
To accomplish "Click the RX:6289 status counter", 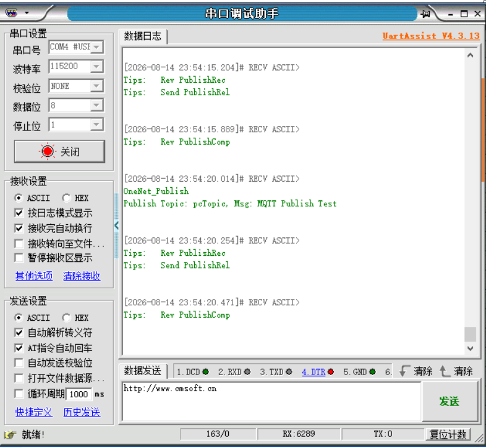I will [299, 434].
